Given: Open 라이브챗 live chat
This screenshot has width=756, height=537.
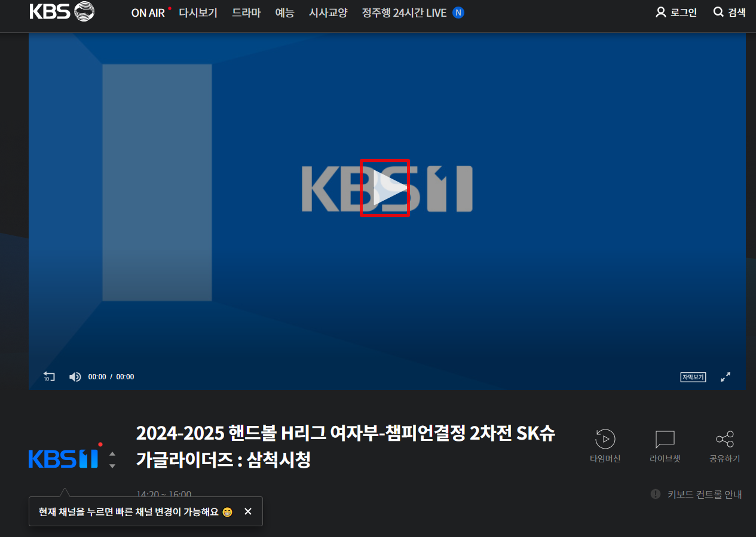Looking at the screenshot, I should 665,446.
